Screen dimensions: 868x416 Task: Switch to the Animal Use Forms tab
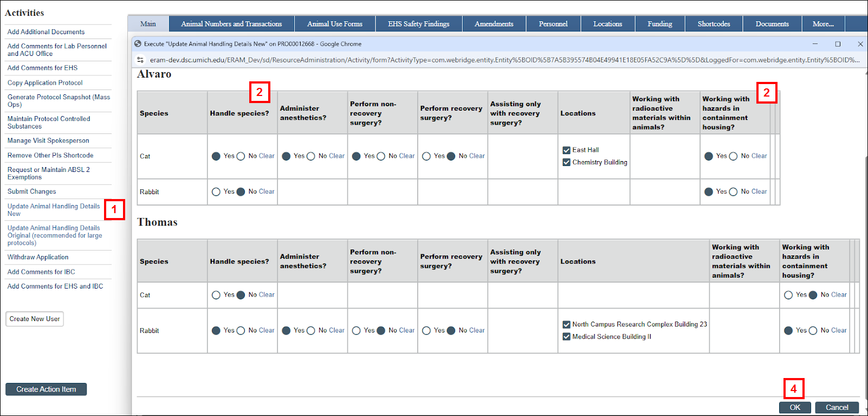335,24
